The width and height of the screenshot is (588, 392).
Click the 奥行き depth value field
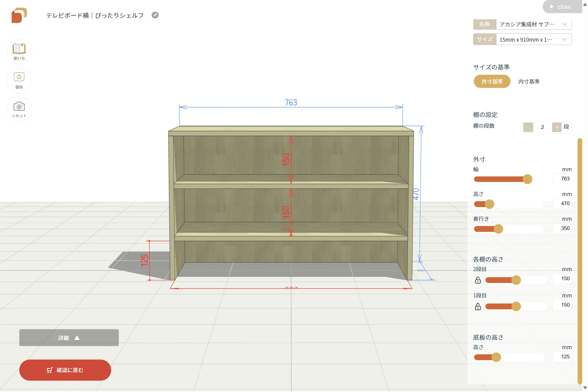[x=563, y=228]
